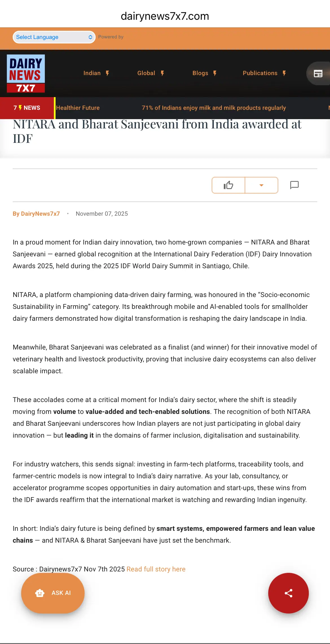Image resolution: width=330 pixels, height=644 pixels.
Task: Click the Read full story here link
Action: (x=156, y=569)
